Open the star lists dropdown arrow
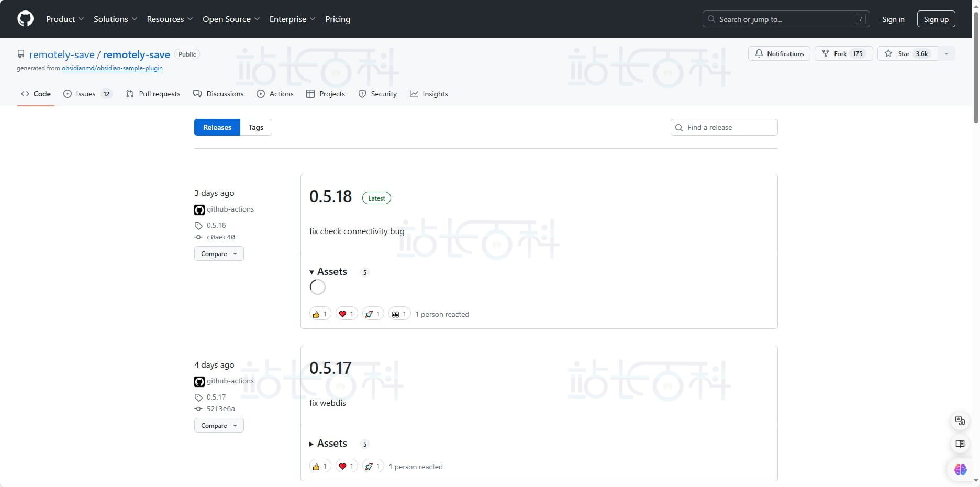 point(946,53)
